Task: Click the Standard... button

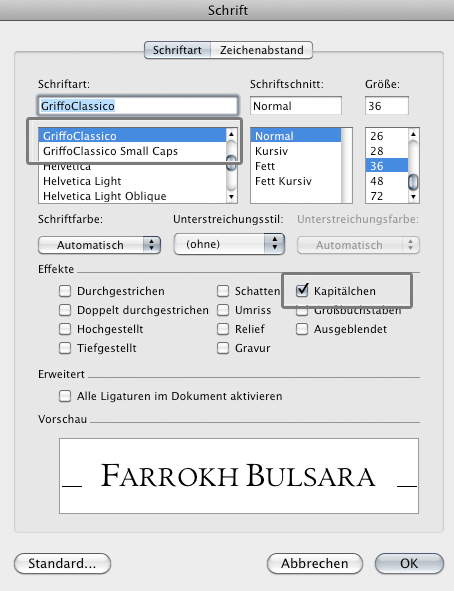Action: (x=63, y=563)
